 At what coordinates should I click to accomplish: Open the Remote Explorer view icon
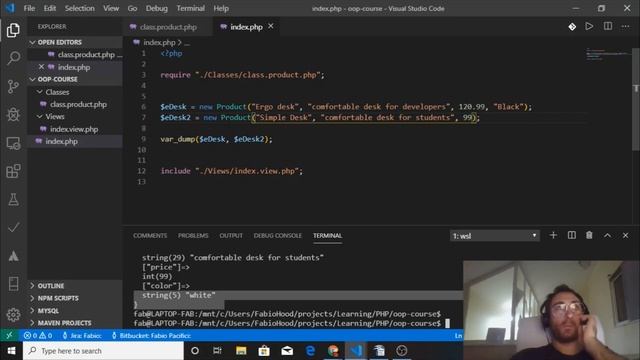[x=13, y=143]
